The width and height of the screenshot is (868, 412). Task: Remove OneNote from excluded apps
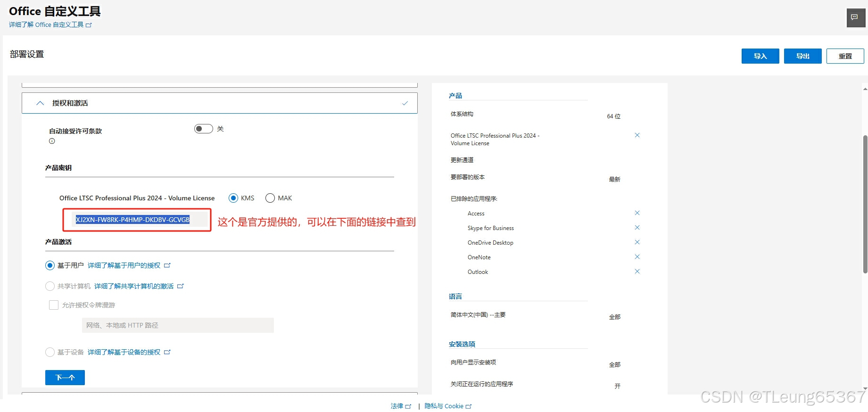click(637, 257)
